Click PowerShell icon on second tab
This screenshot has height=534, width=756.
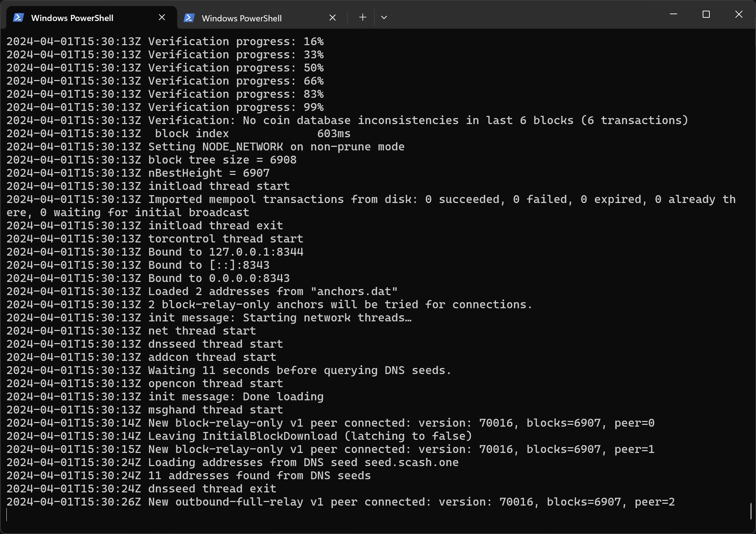tap(189, 17)
